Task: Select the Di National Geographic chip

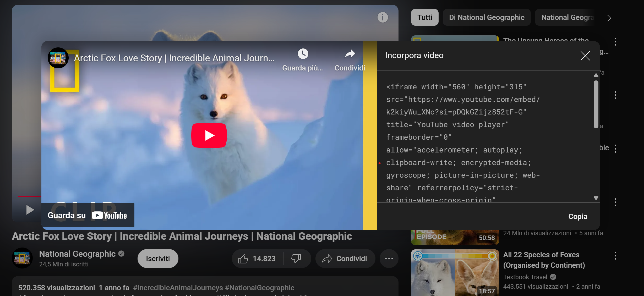Action: tap(487, 17)
